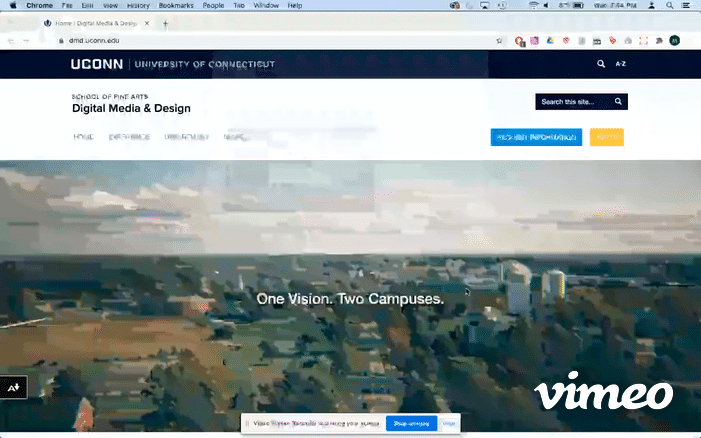701x438 pixels.
Task: Open the Help menu
Action: (295, 5)
